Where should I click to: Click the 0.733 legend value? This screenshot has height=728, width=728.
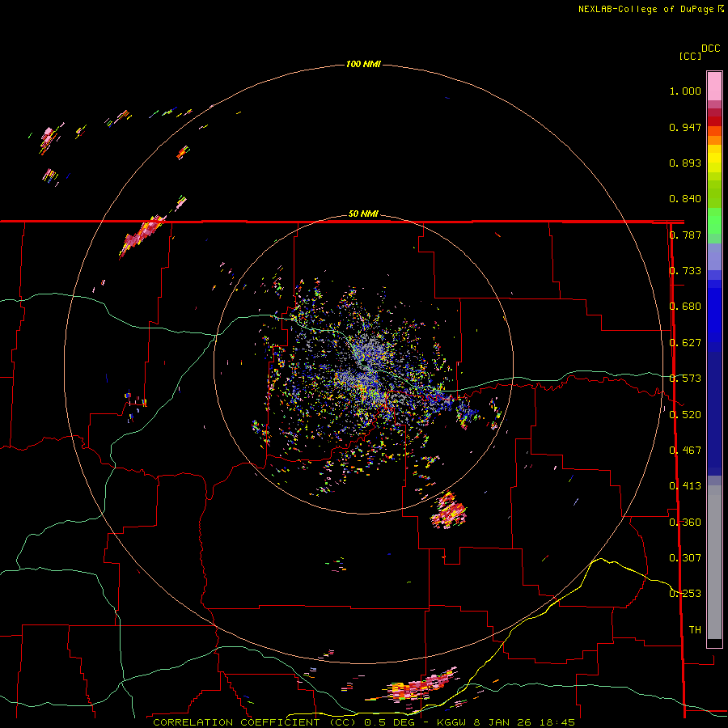(x=685, y=271)
